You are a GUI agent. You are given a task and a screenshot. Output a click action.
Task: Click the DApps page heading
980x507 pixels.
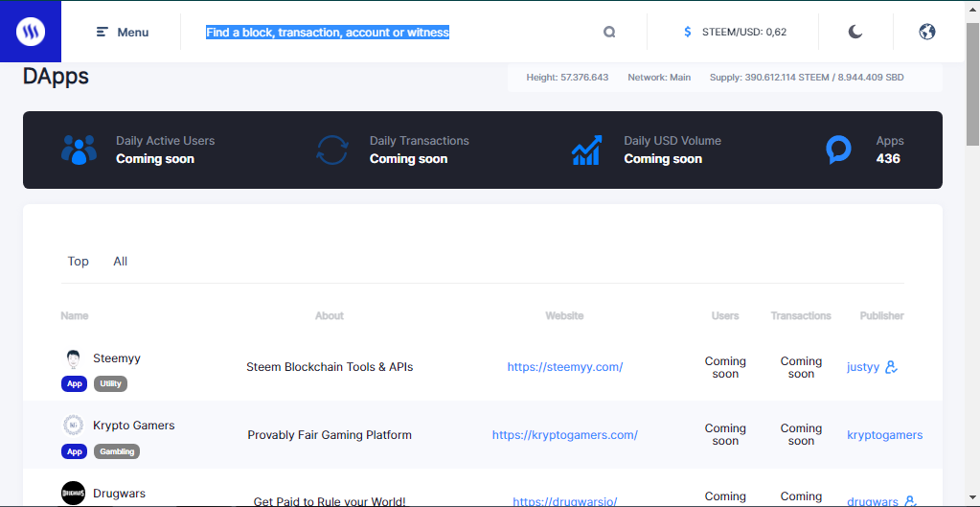point(56,77)
